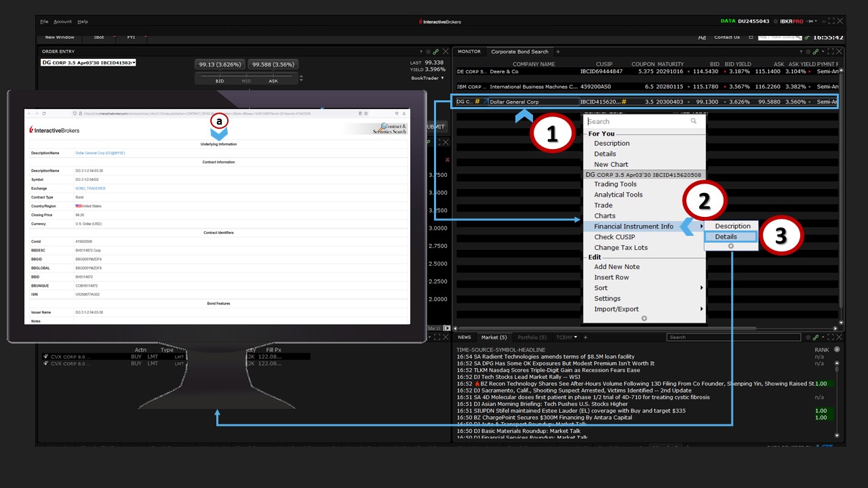
Task: Click the 99.13 (3.626%) bid price button
Action: click(218, 64)
